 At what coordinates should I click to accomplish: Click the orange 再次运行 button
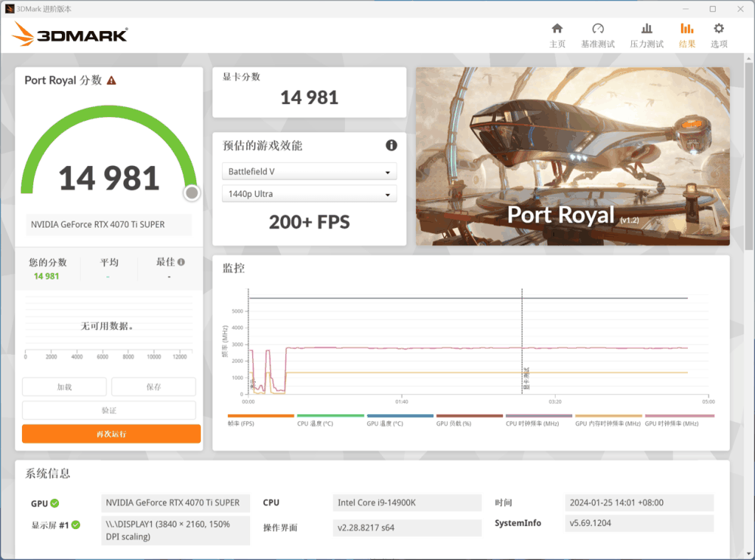coord(110,433)
